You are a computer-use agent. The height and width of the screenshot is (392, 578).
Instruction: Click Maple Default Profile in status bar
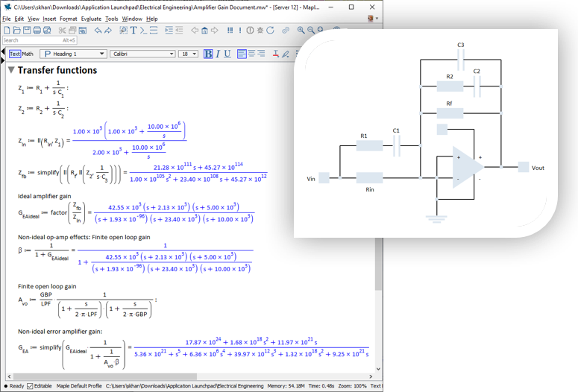pos(80,386)
